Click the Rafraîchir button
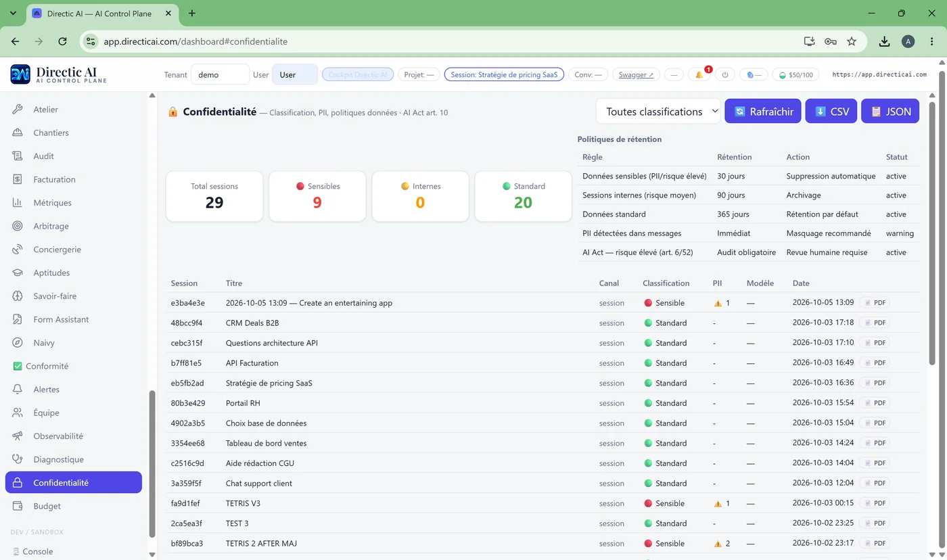 click(763, 112)
